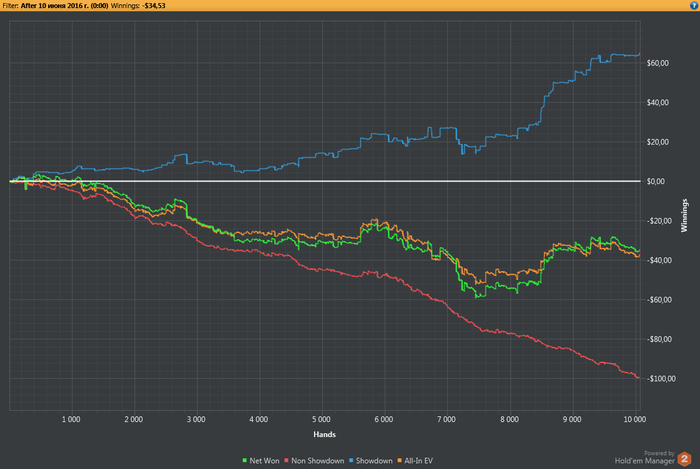Click the red Non Showdown line's final point
Image resolution: width=700 pixels, height=469 pixels.
pos(640,378)
